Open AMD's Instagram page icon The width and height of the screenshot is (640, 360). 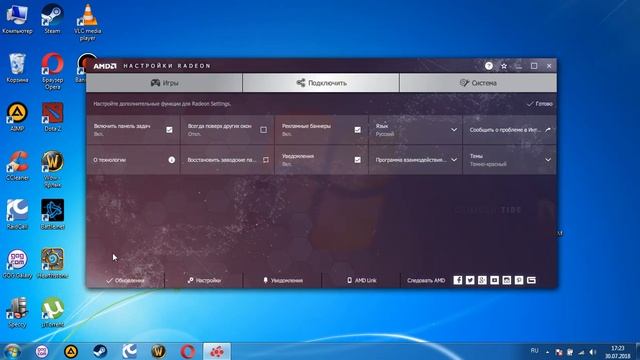[507, 280]
